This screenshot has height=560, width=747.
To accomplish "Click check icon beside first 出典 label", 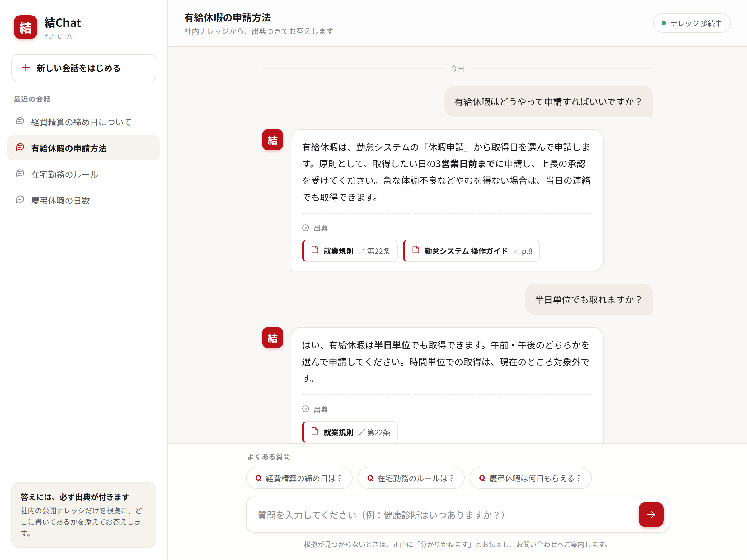I will [306, 228].
